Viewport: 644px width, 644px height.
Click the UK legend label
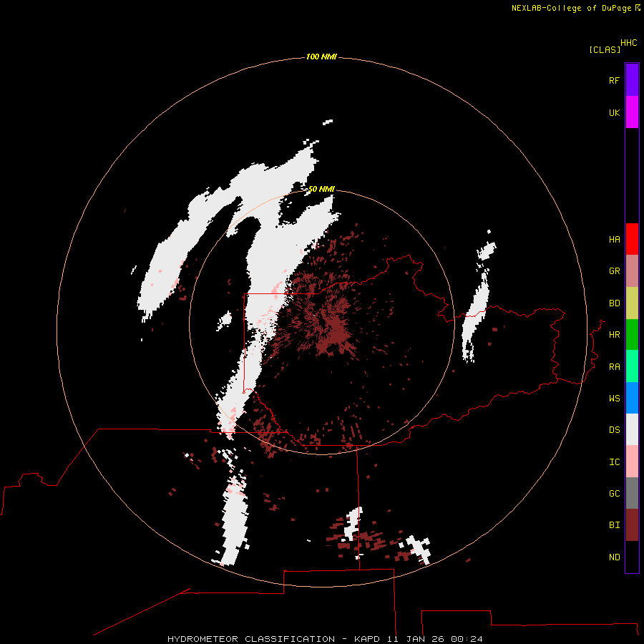(614, 112)
